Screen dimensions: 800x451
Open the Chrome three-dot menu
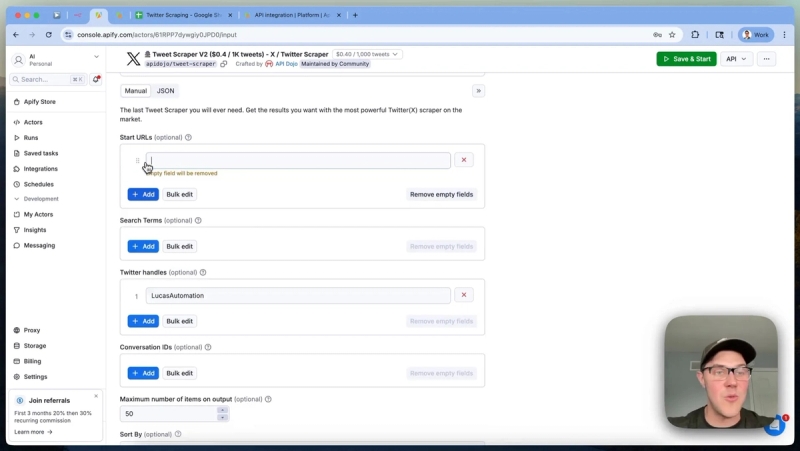click(784, 35)
